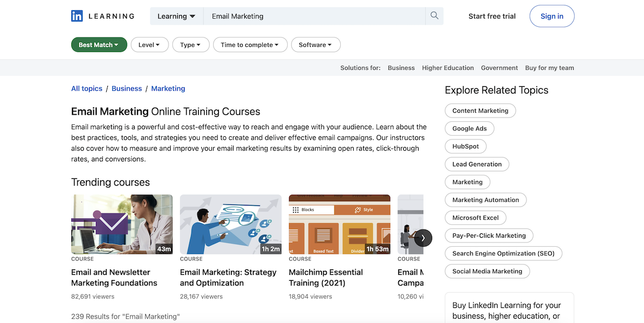Screen dimensions: 644x323
Task: Select the Lead Generation topic chip
Action: [x=477, y=164]
